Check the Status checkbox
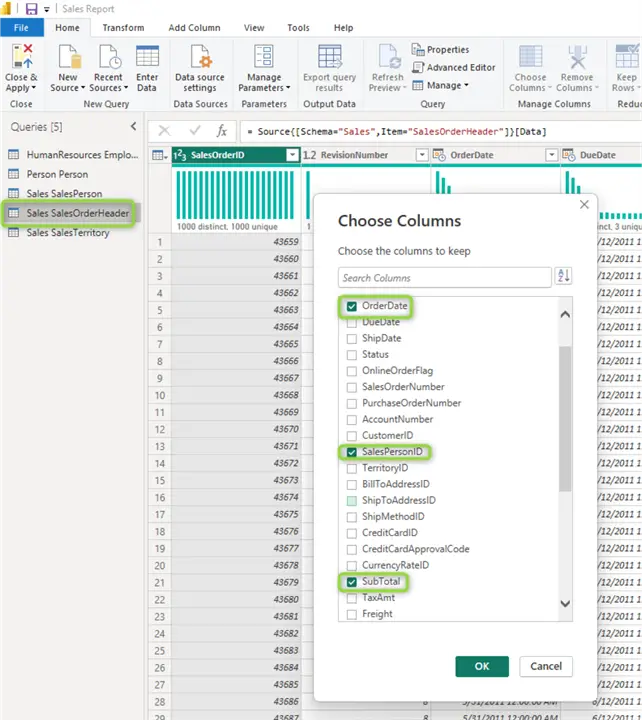Viewport: 642px width, 720px height. click(352, 355)
